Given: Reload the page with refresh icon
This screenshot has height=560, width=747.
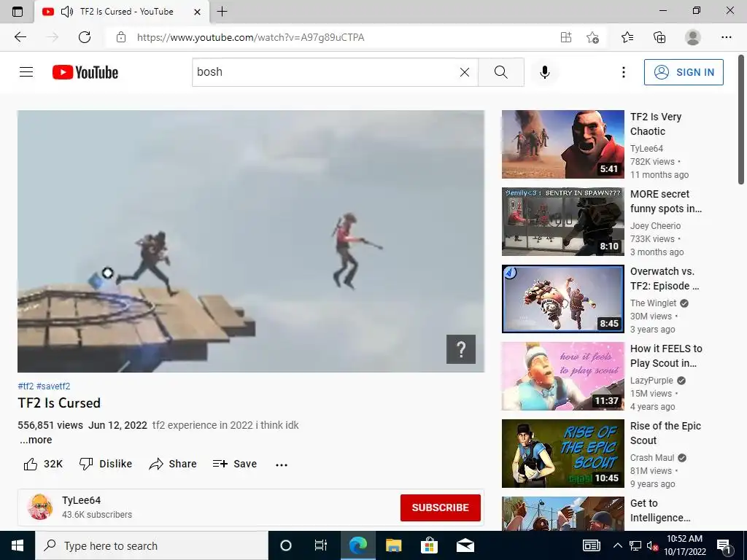Looking at the screenshot, I should coord(85,37).
